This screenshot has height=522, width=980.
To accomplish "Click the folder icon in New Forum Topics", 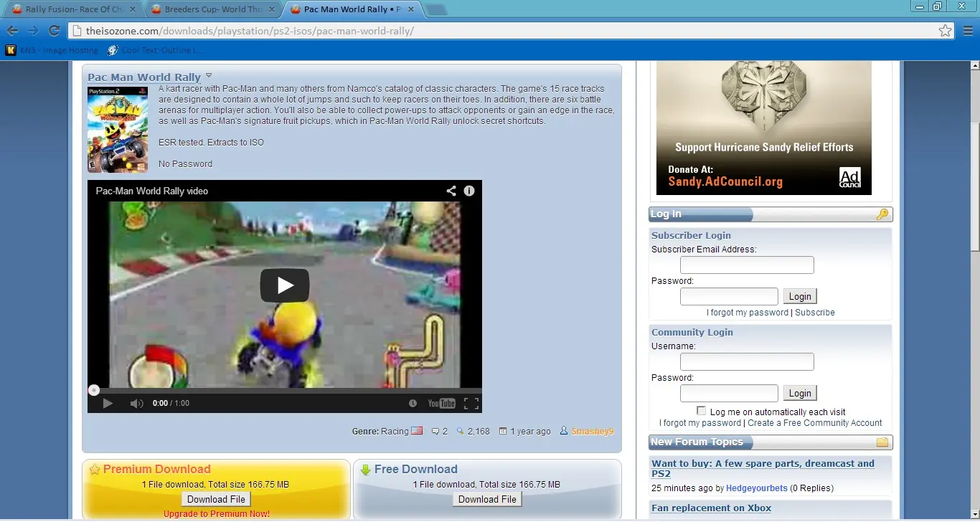I will (882, 442).
